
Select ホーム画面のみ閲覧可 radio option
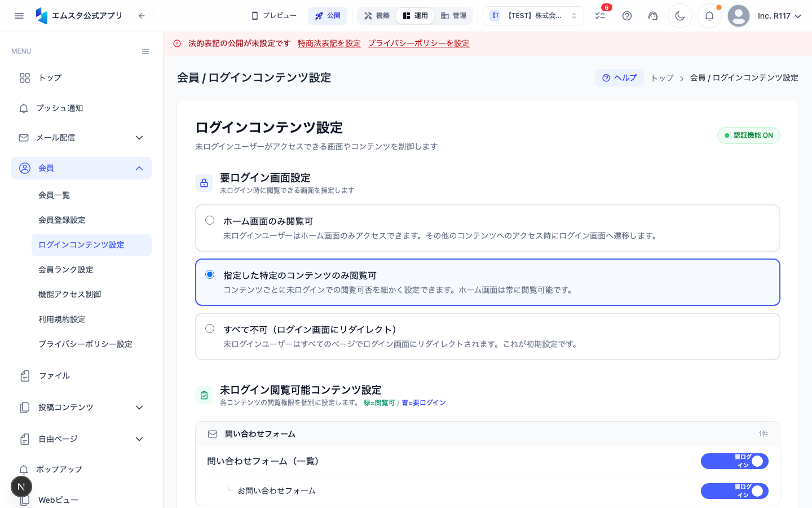pos(210,220)
